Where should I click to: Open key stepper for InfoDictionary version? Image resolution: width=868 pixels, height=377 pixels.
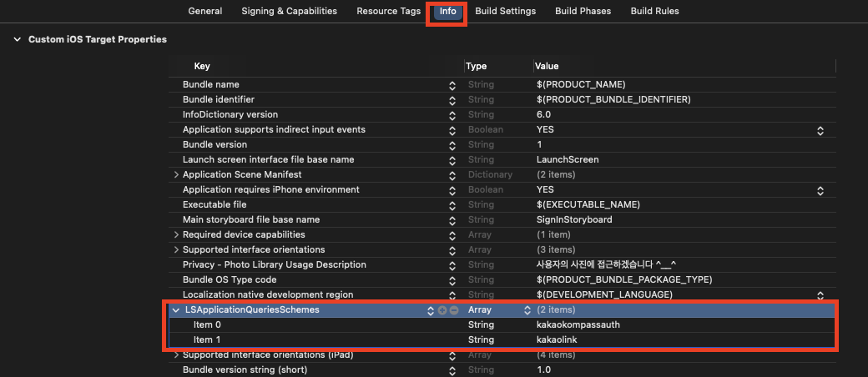pyautogui.click(x=452, y=115)
